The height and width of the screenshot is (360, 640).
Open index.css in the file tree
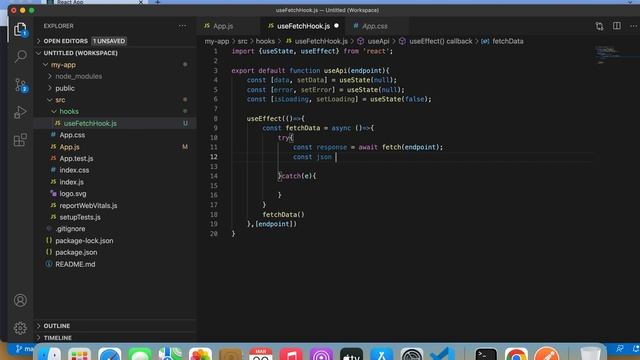pos(74,170)
